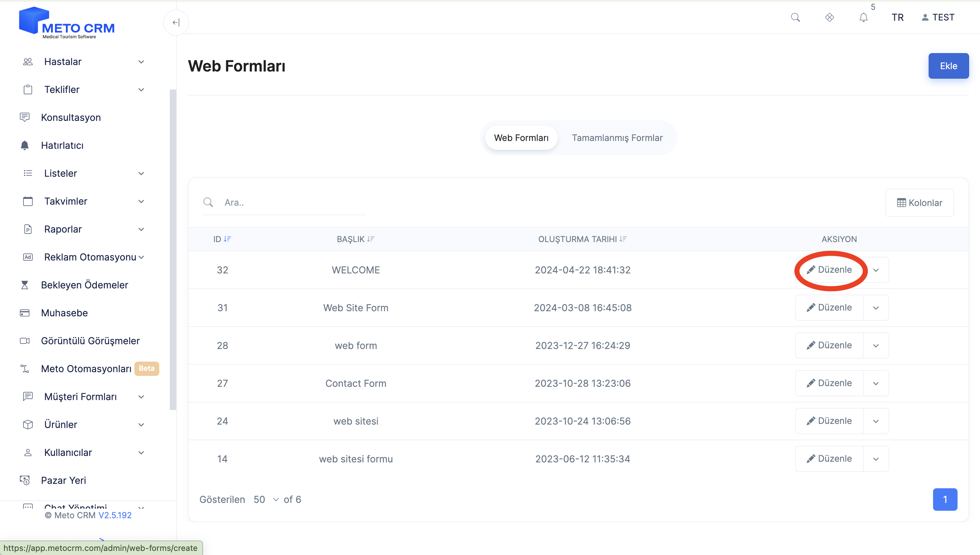The image size is (980, 555).
Task: Click Düzenle for Contact Form row
Action: 829,383
